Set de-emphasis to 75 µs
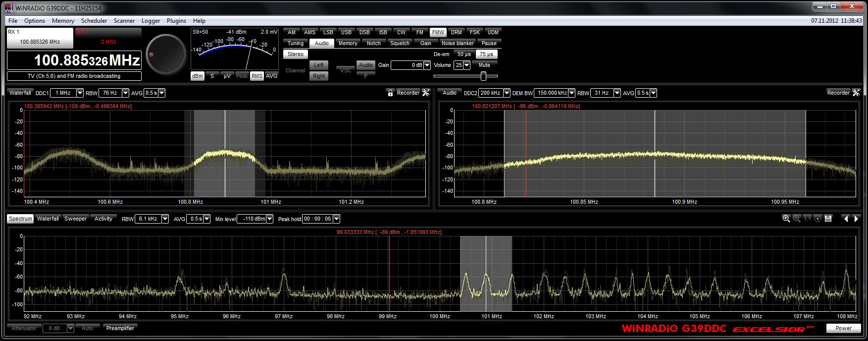This screenshot has width=868, height=341. tap(487, 54)
